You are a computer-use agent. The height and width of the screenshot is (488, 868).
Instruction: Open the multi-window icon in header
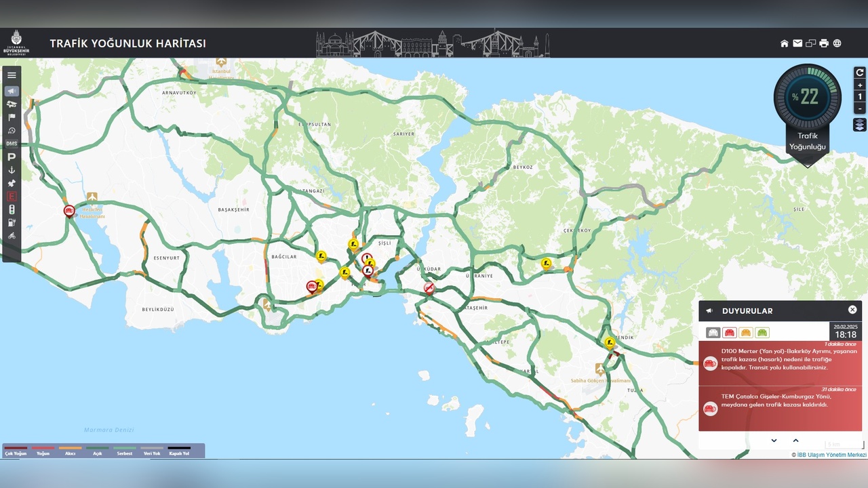tap(811, 43)
